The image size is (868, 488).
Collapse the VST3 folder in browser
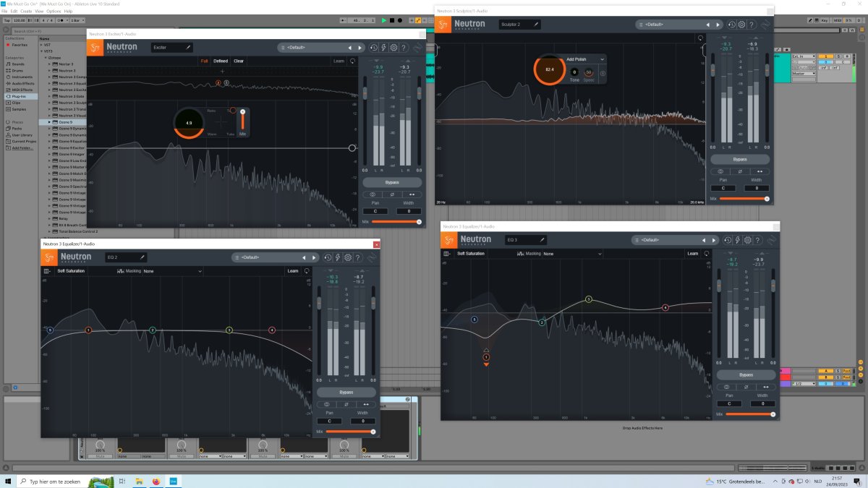(x=43, y=51)
